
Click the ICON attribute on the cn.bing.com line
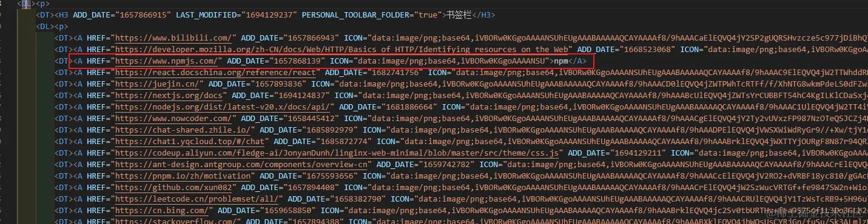331,210
